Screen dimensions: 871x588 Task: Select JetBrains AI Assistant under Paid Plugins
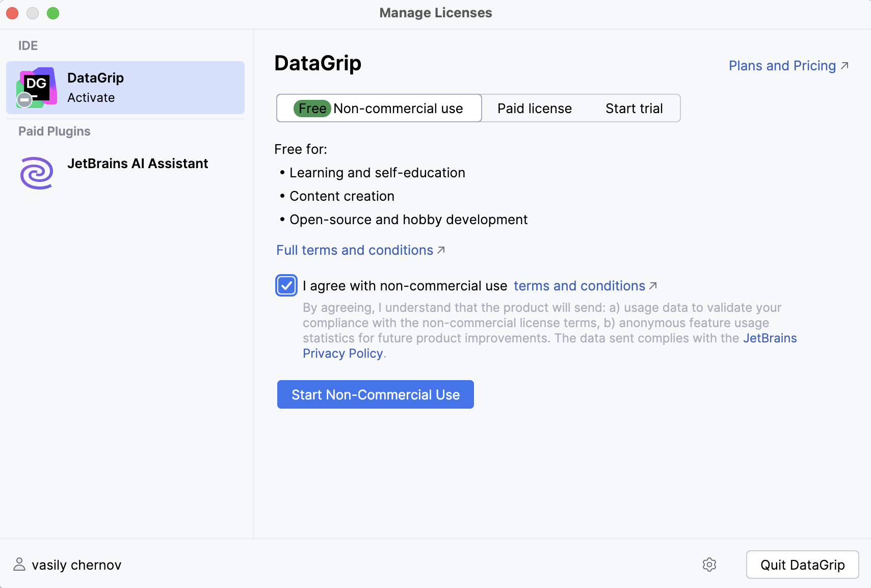click(x=138, y=164)
